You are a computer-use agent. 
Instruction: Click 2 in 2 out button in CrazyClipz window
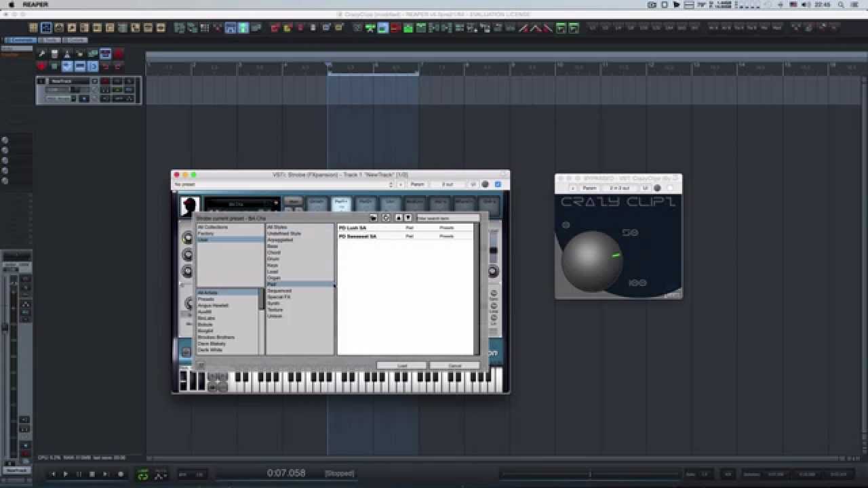[620, 188]
